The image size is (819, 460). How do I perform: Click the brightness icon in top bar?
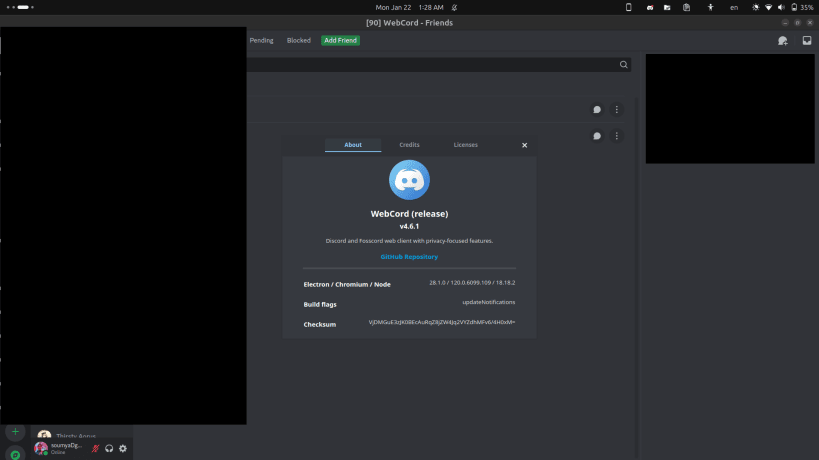[755, 7]
